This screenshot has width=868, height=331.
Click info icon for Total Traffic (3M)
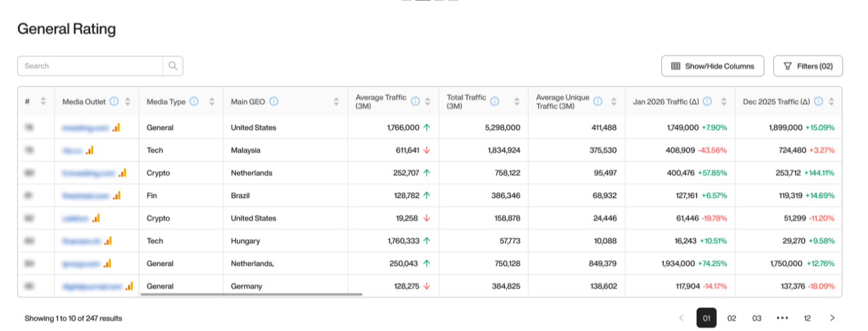[494, 101]
